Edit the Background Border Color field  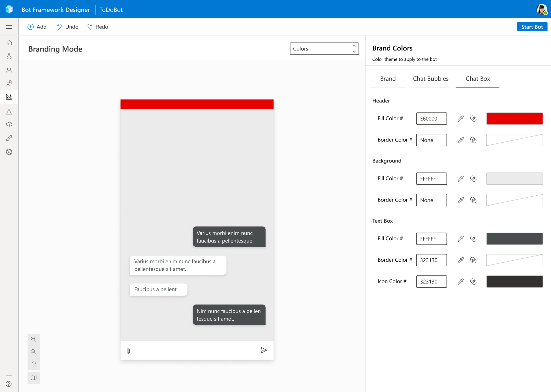[431, 200]
